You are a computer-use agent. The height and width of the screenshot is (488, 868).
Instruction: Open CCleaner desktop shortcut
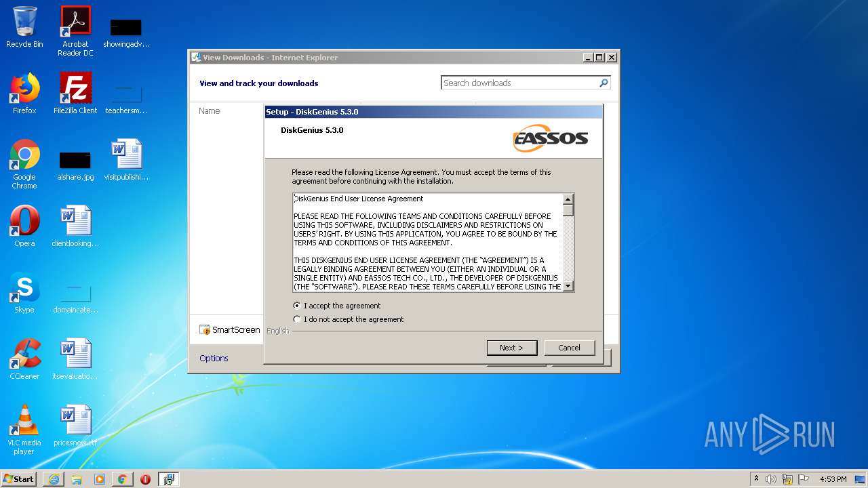(24, 359)
